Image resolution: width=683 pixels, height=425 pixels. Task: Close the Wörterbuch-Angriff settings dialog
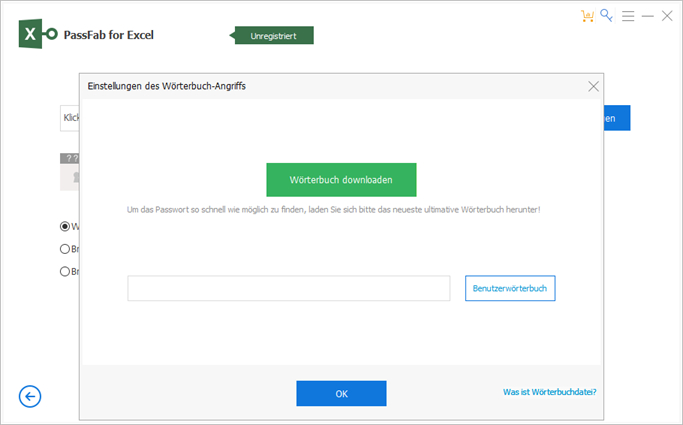pyautogui.click(x=593, y=86)
